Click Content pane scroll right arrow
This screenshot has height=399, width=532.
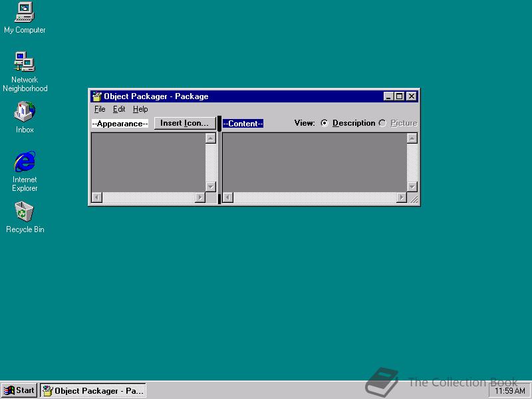coord(402,198)
